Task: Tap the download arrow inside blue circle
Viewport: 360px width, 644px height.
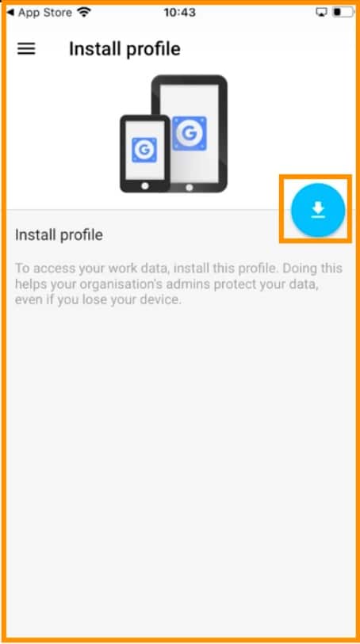Action: (318, 210)
